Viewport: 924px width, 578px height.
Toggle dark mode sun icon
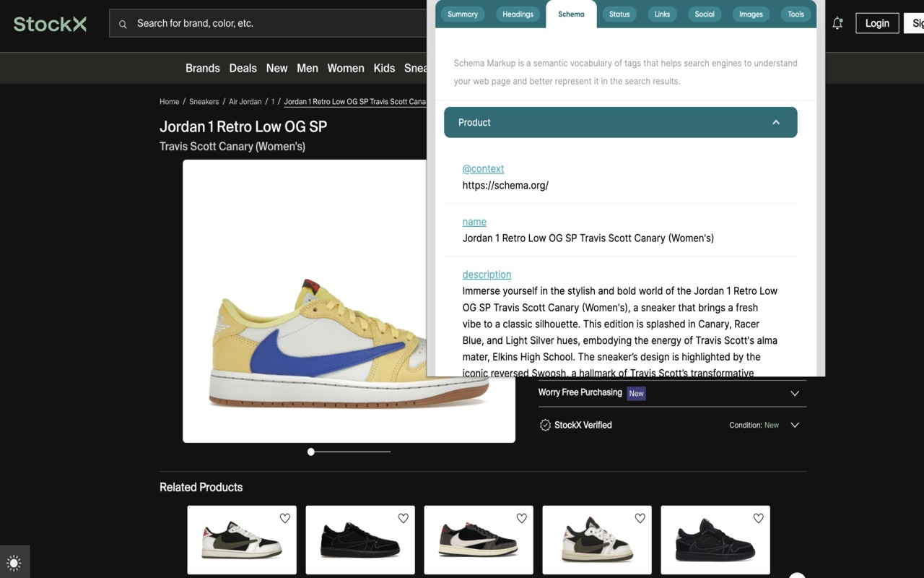coord(14,563)
